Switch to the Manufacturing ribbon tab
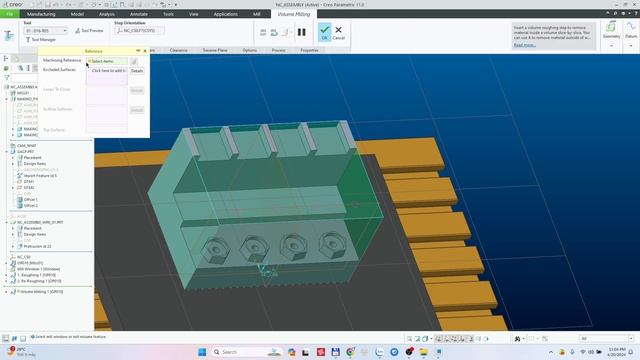 41,14
